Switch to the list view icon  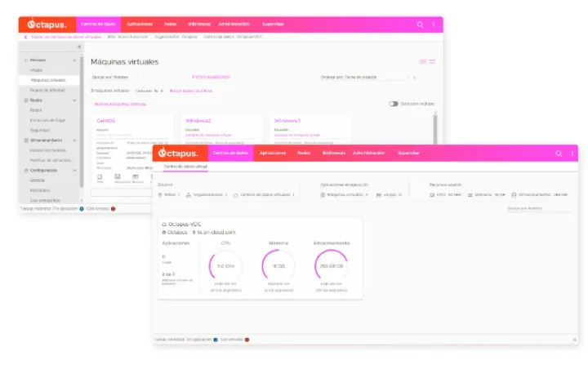coord(432,61)
